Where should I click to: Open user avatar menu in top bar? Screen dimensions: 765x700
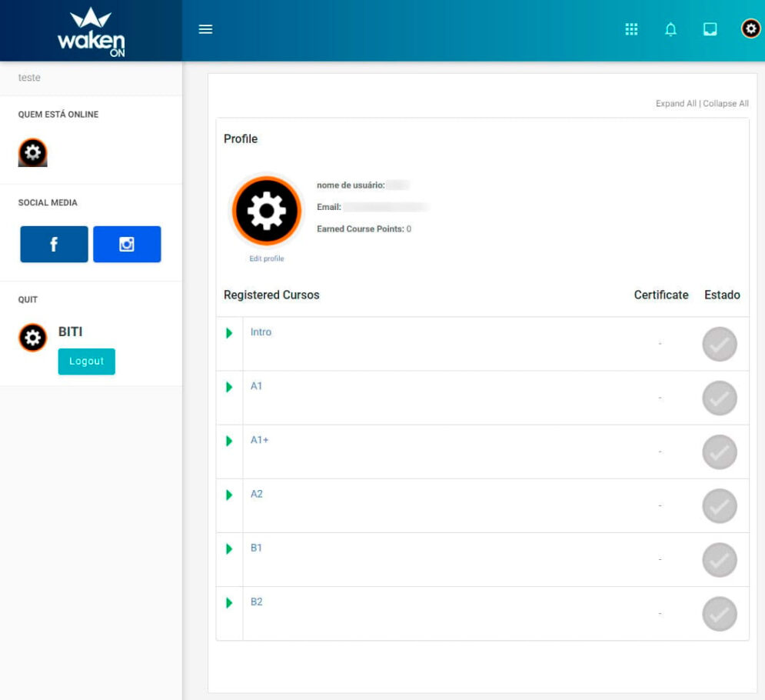tap(750, 29)
